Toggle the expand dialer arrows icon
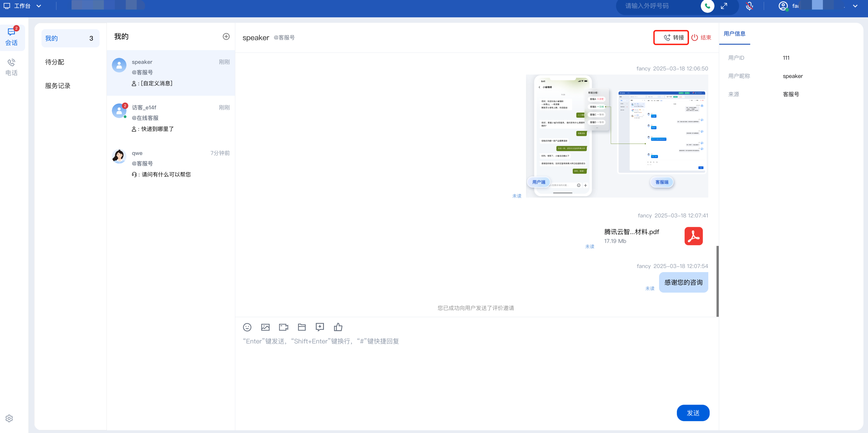This screenshot has height=433, width=868. tap(724, 6)
